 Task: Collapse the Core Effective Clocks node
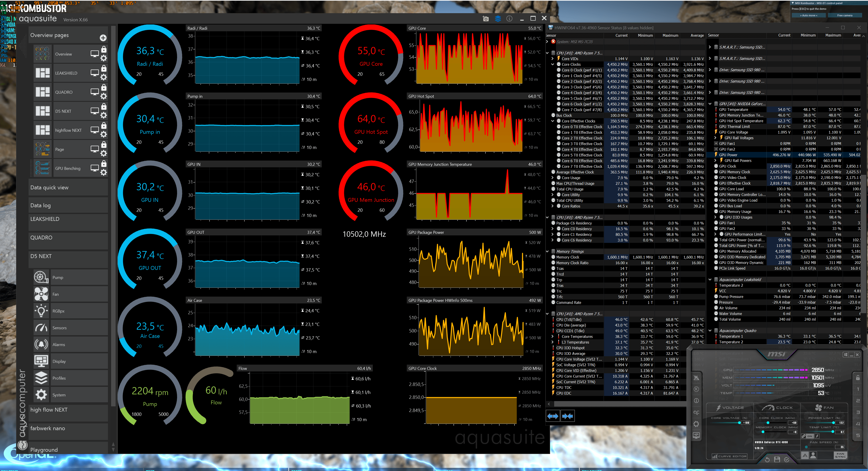click(x=553, y=121)
